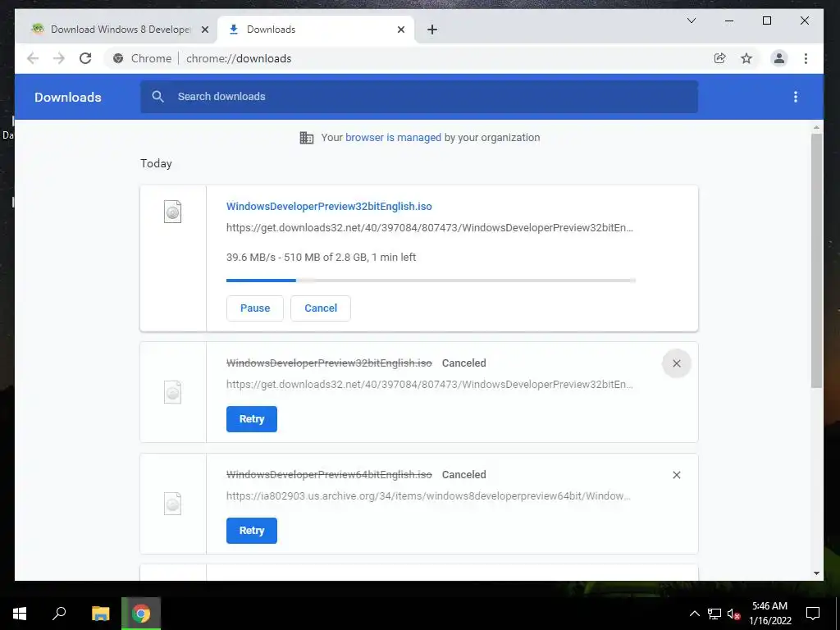840x630 pixels.
Task: Open Windows taskbar search
Action: (x=59, y=614)
